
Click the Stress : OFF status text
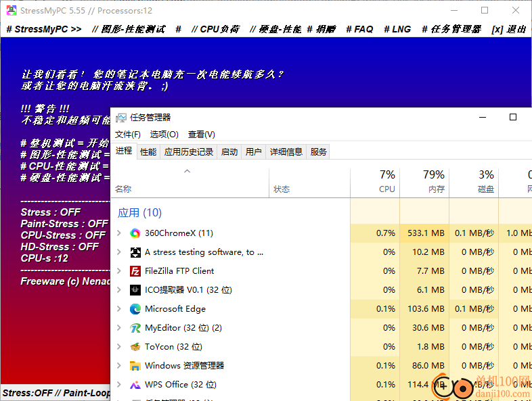(51, 212)
